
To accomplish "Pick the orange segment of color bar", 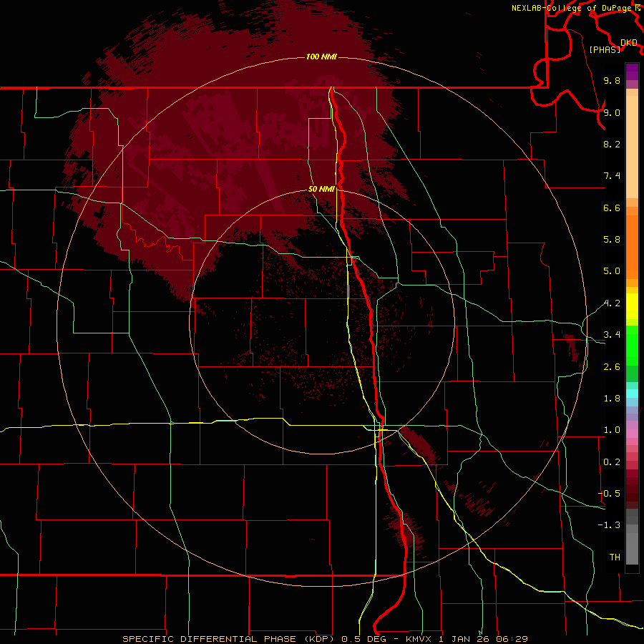I will 632,248.
